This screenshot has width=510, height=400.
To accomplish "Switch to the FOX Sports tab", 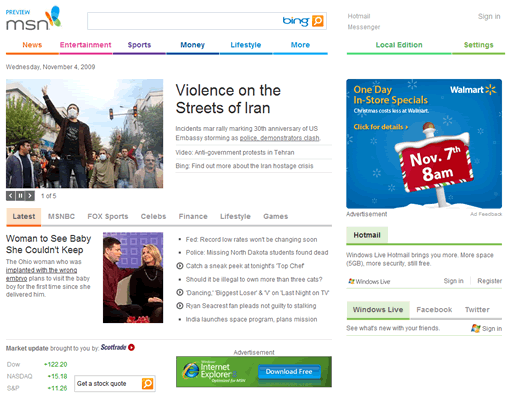I will 108,217.
